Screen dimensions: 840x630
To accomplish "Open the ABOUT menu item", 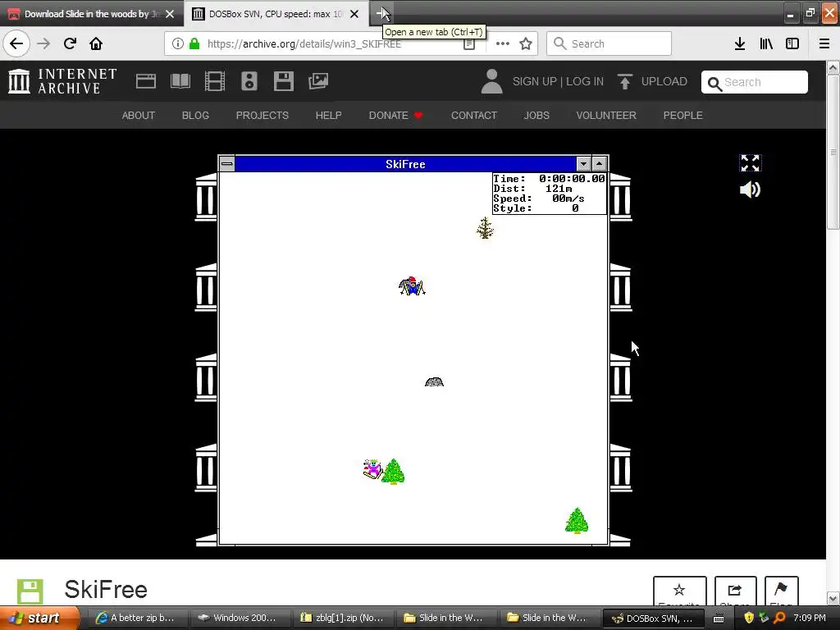I will (138, 115).
